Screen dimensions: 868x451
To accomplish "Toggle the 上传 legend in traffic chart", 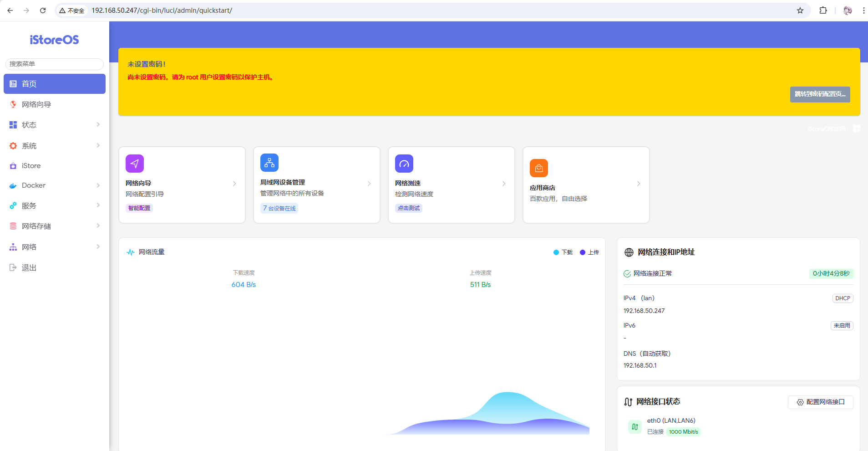I will pos(589,252).
